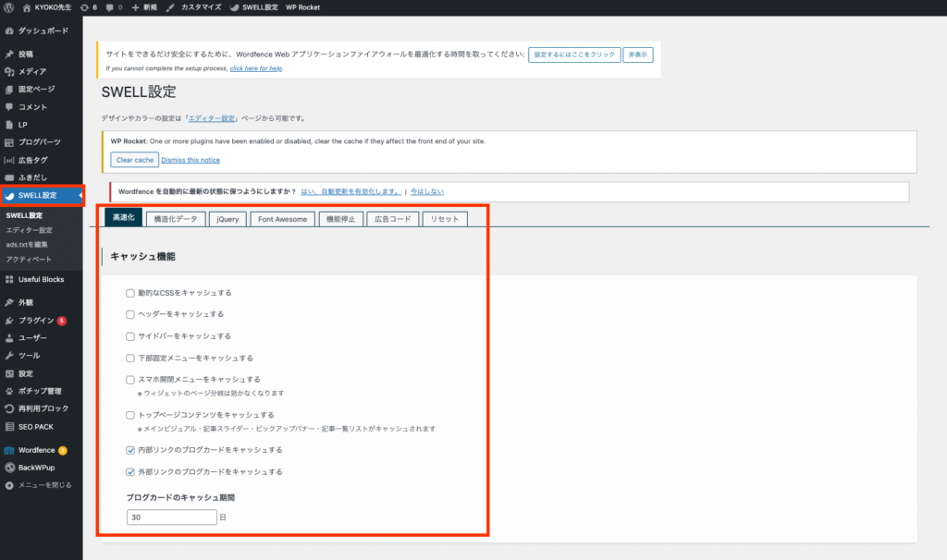Open the ads.txtを編集 submenu item
Image resolution: width=947 pixels, height=560 pixels.
[27, 244]
